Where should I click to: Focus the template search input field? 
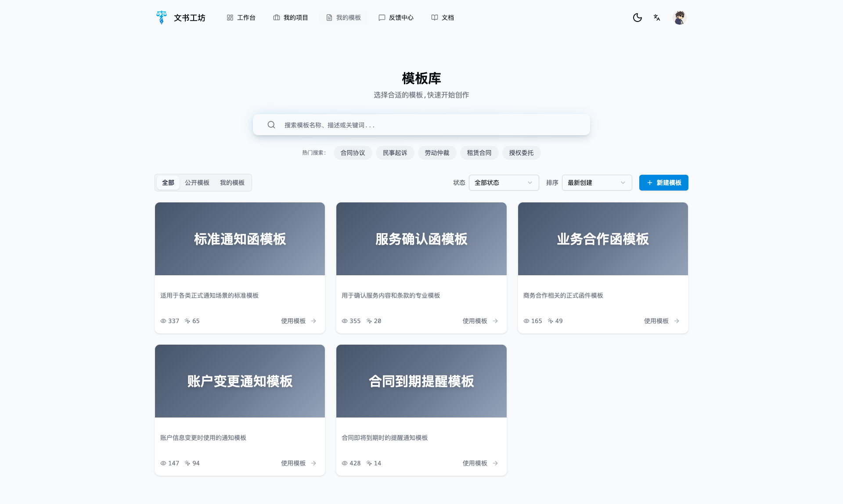430,125
